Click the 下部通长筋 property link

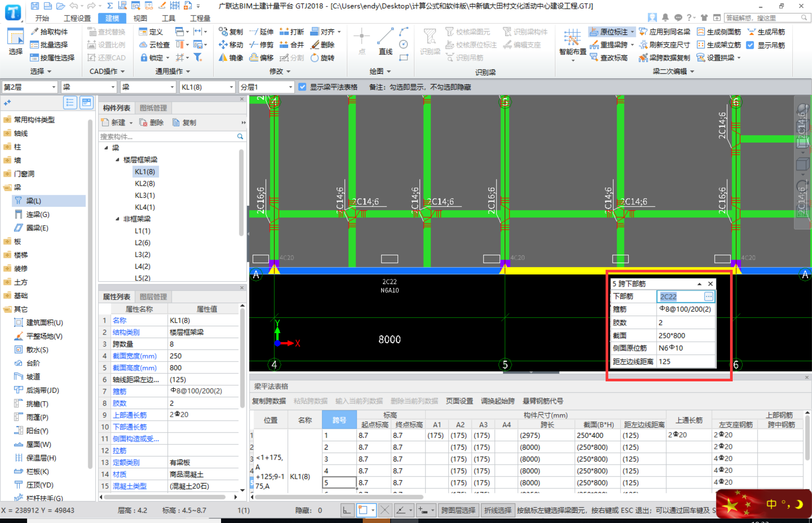click(130, 427)
